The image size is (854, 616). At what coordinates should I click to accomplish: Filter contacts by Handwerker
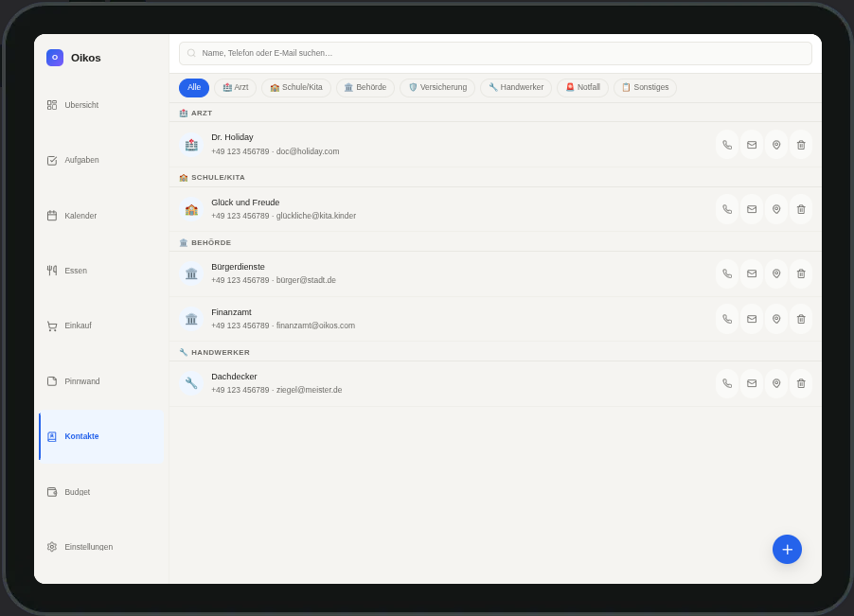(x=516, y=88)
